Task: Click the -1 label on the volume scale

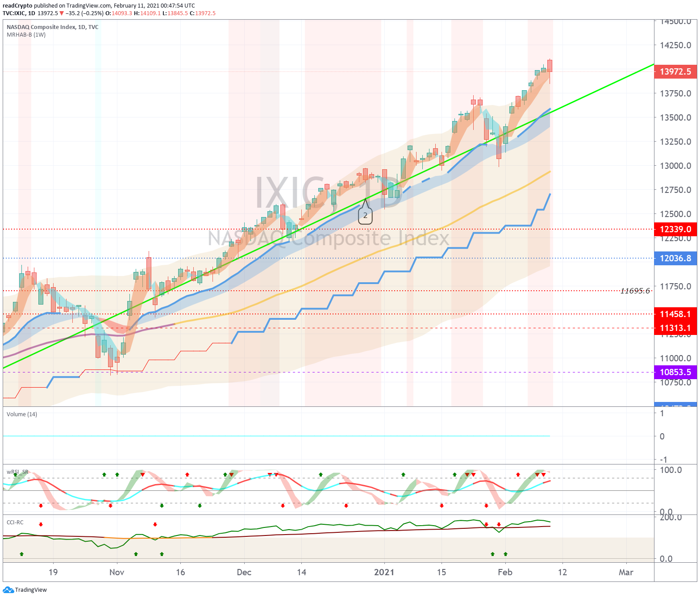Action: pos(663,460)
